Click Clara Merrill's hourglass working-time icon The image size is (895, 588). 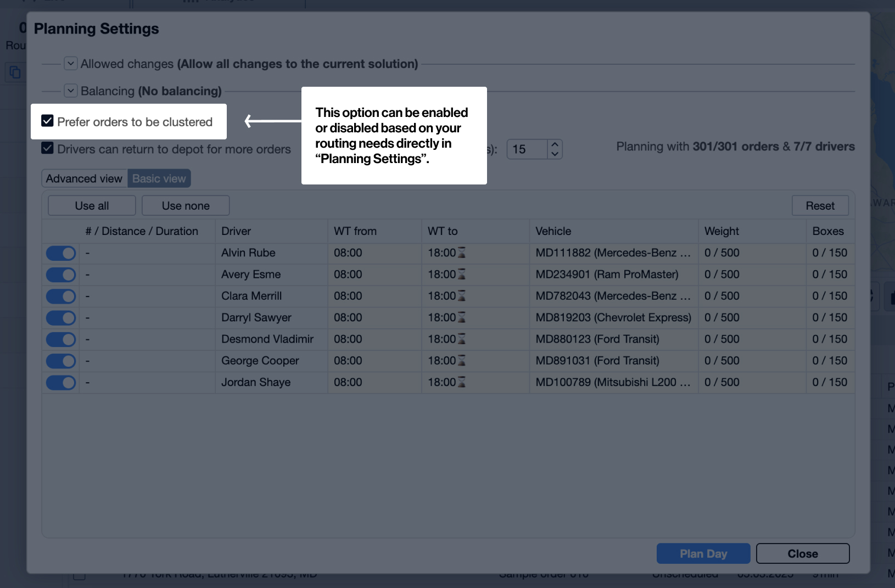(462, 296)
